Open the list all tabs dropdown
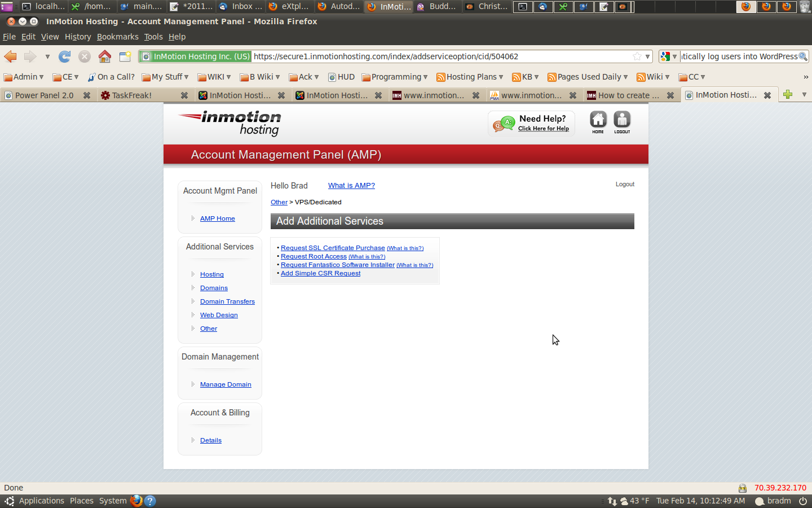 point(804,95)
